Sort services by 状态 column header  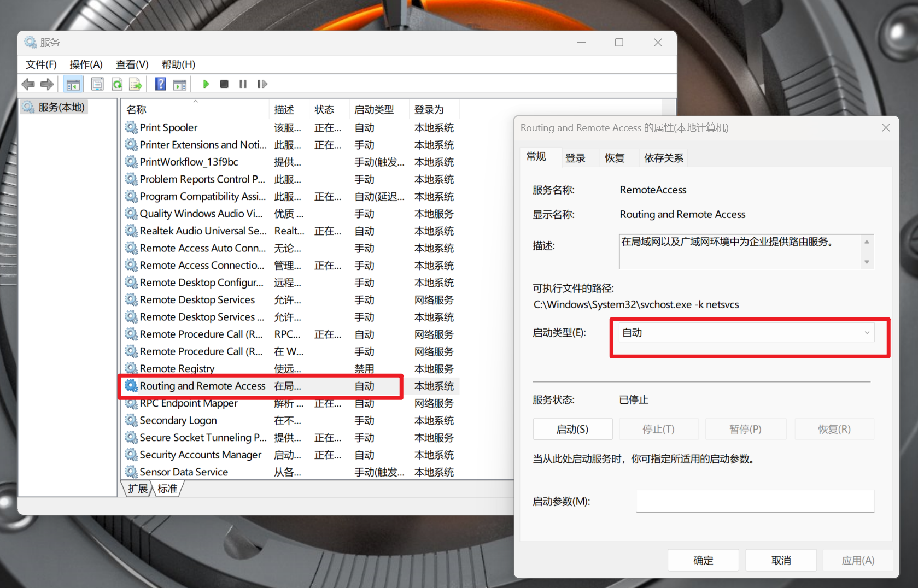click(x=329, y=109)
